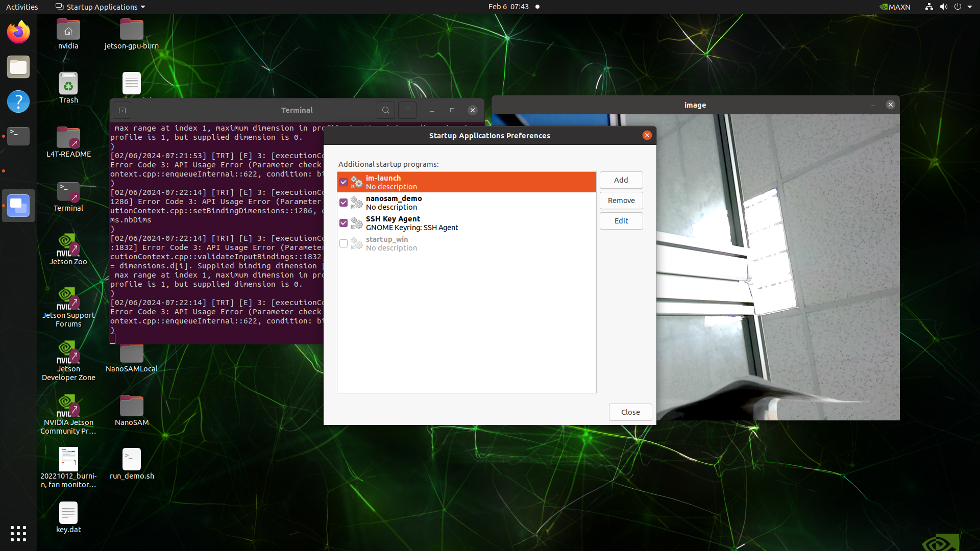Show Applications grid in dock
This screenshot has width=980, height=551.
click(x=18, y=534)
